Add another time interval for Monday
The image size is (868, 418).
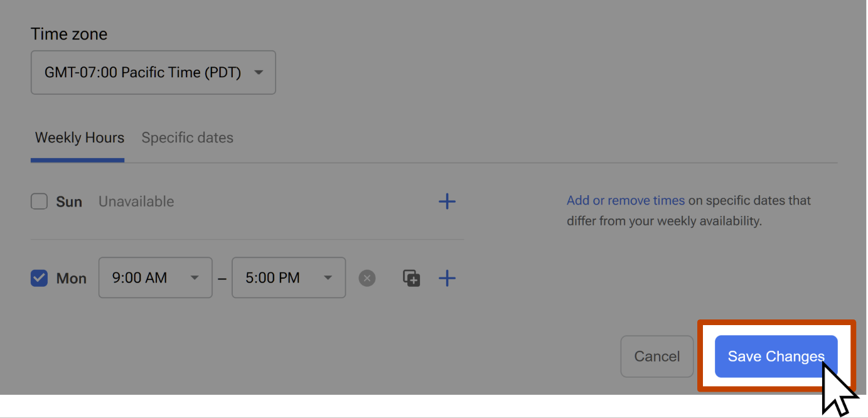pos(447,278)
